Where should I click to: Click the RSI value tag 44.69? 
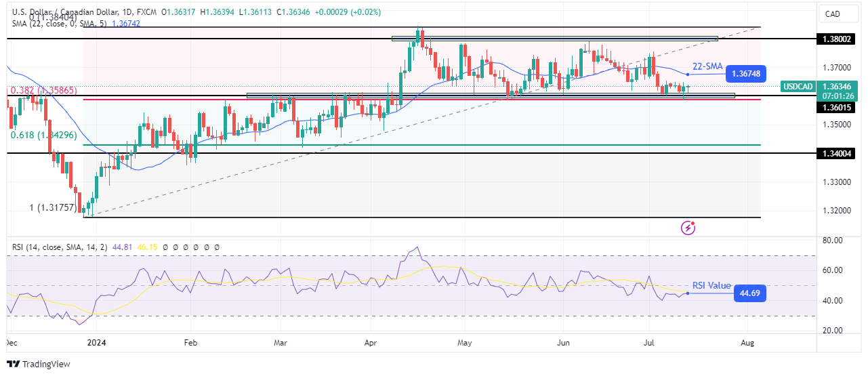click(x=749, y=293)
